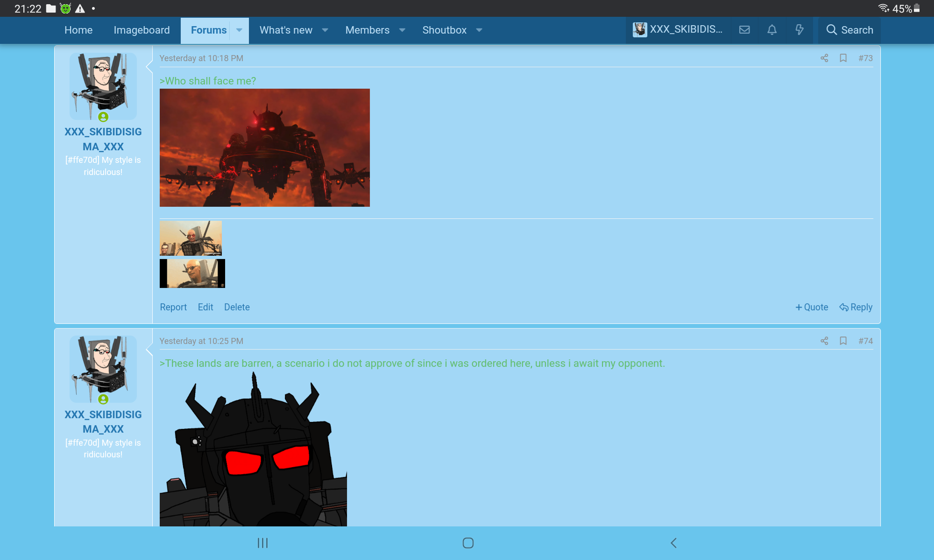Click user avatar on post #74
This screenshot has width=934, height=560.
tap(103, 369)
